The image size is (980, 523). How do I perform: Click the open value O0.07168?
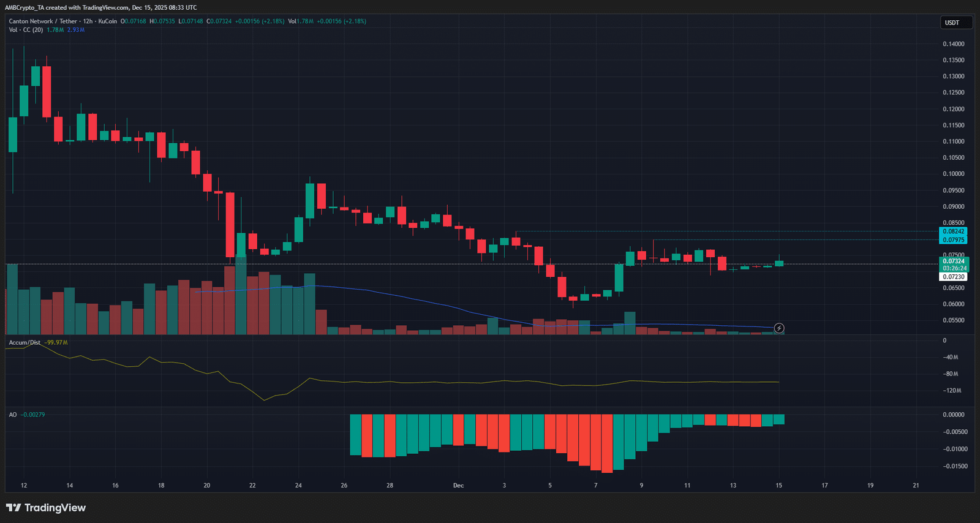(x=134, y=21)
